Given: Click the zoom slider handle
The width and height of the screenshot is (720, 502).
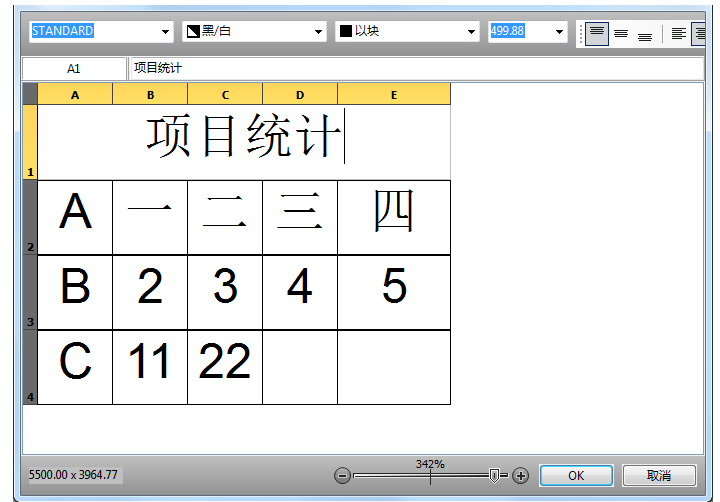Looking at the screenshot, I should tap(494, 475).
